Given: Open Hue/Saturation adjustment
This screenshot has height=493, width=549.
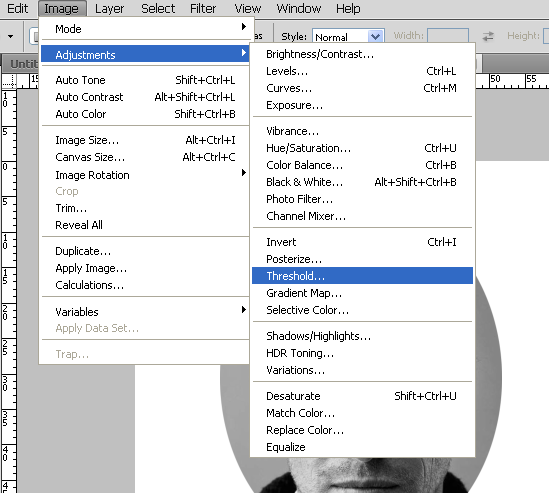Looking at the screenshot, I should tap(362, 148).
